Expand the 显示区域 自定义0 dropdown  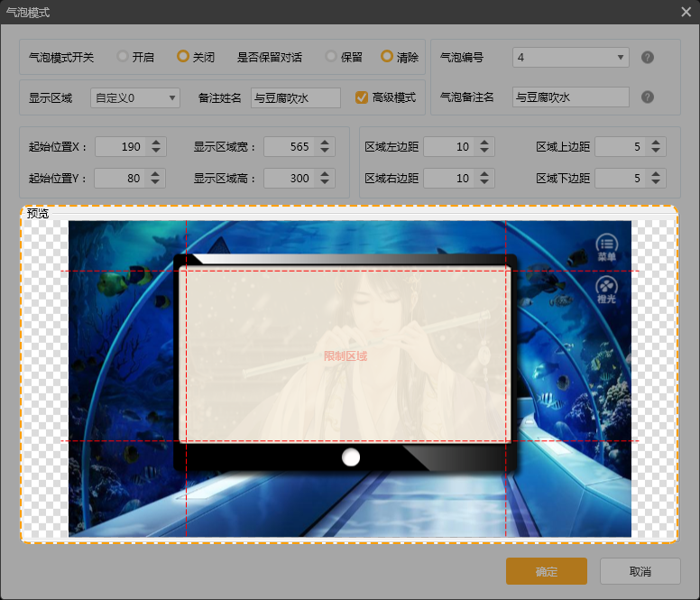click(135, 97)
